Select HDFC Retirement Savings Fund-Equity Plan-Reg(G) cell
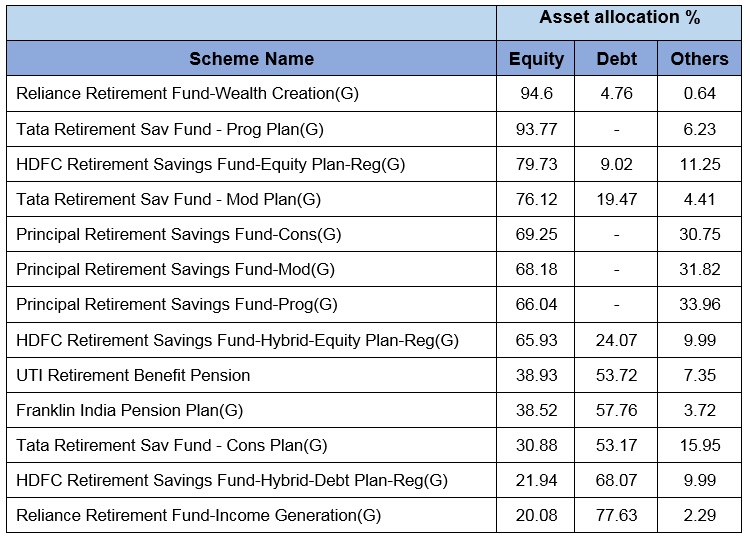 coord(211,164)
